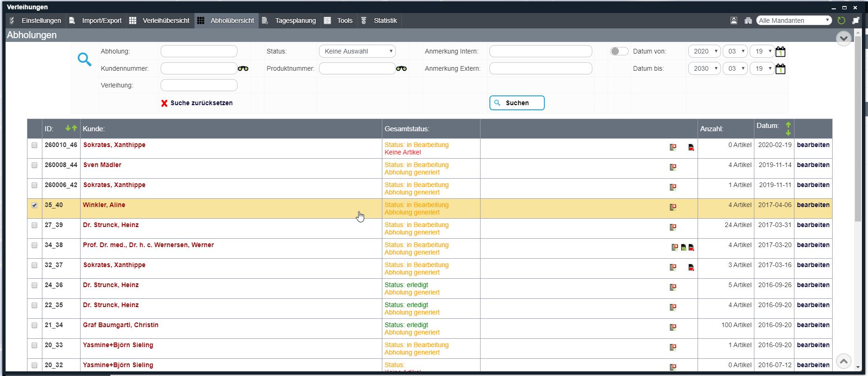Open the calendar picker for Datum bis
The height and width of the screenshot is (376, 868).
point(780,69)
